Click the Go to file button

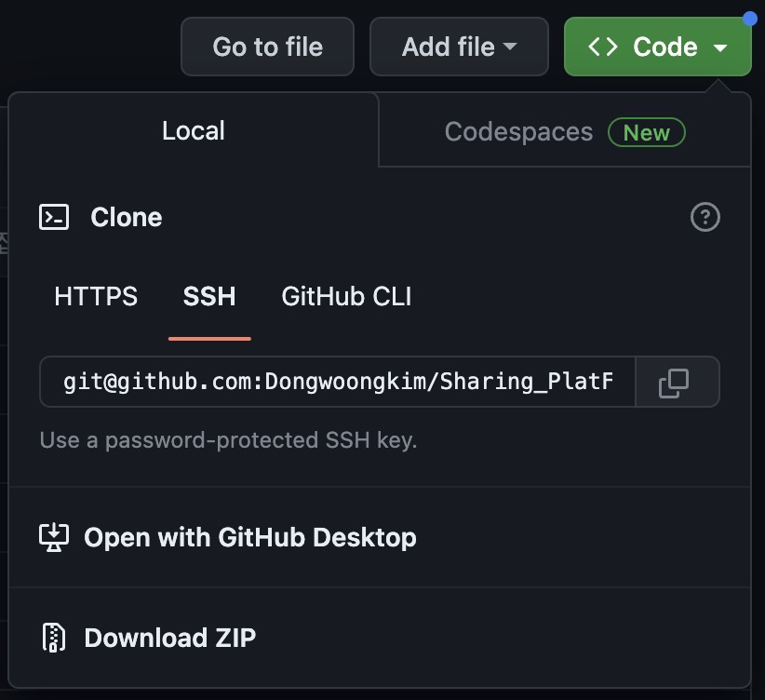click(267, 47)
